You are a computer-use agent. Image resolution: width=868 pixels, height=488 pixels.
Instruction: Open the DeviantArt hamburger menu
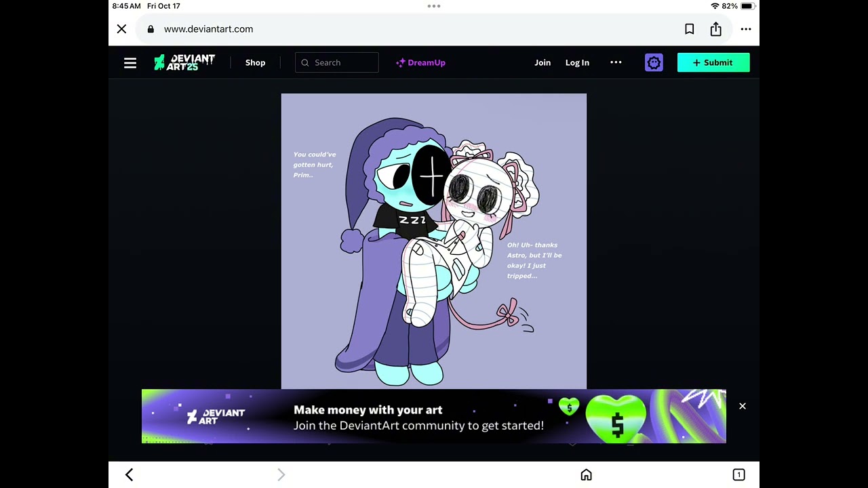pyautogui.click(x=130, y=63)
